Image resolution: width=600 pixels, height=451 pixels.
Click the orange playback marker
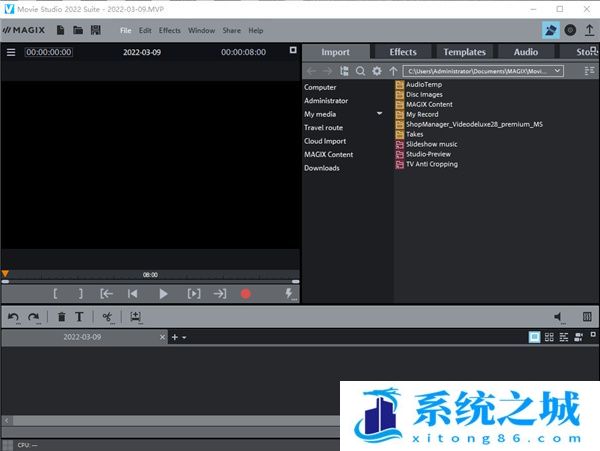pos(5,274)
